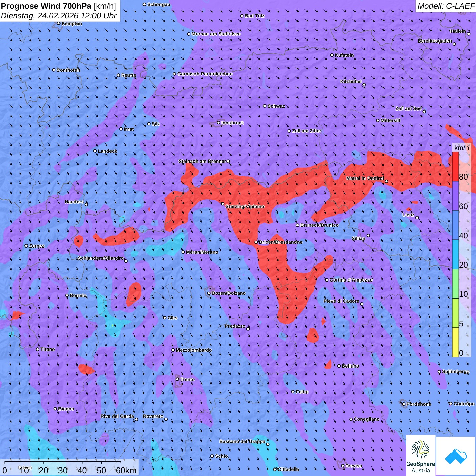
Task: Click the Pieve di Cadore label
Action: (341, 301)
